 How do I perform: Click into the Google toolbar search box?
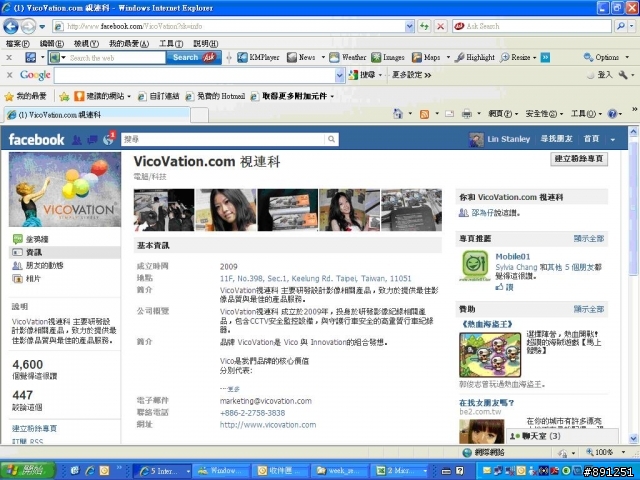pos(195,75)
